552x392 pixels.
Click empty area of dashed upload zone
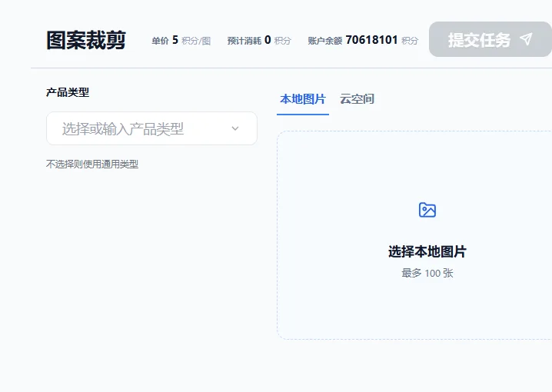346,307
